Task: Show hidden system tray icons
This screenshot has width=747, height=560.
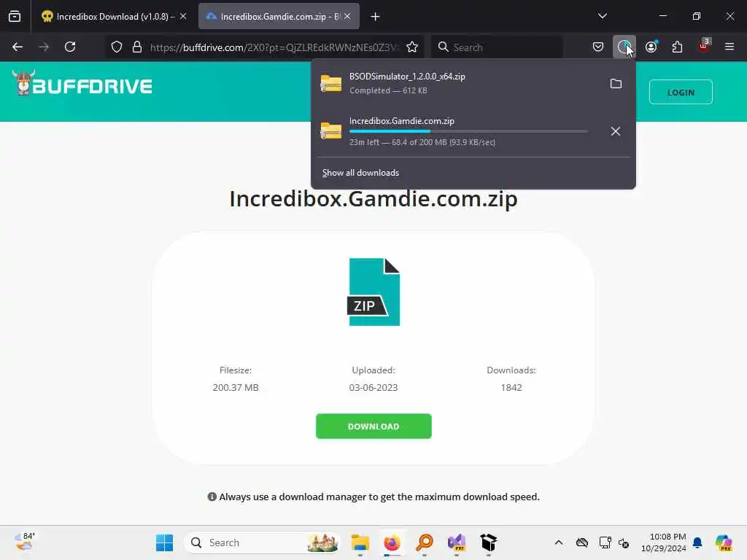Action: [559, 542]
